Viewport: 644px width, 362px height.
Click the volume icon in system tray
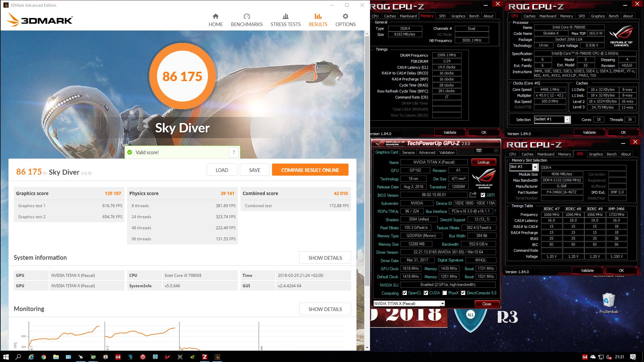609,357
